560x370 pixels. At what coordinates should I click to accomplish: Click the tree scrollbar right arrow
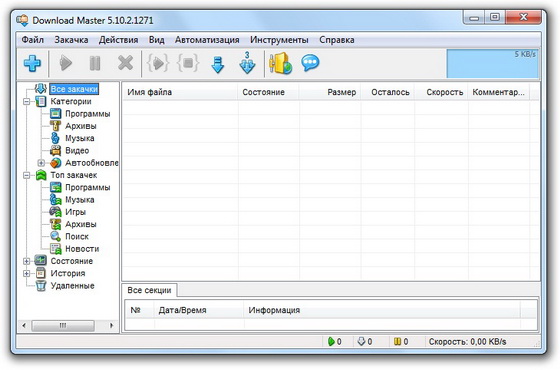[111, 325]
